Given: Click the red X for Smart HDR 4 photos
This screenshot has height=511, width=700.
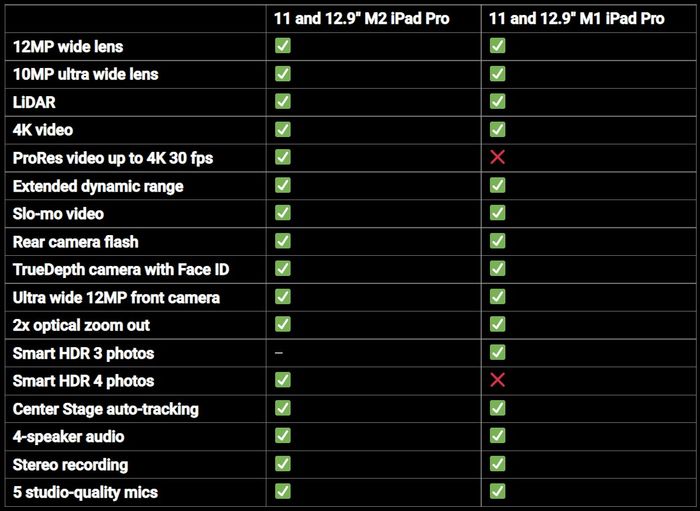Looking at the screenshot, I should (x=498, y=380).
